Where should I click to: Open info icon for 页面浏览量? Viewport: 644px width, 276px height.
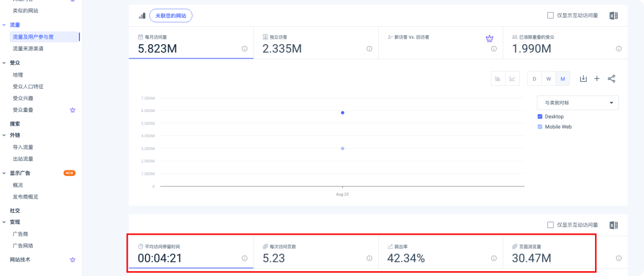tap(618, 258)
